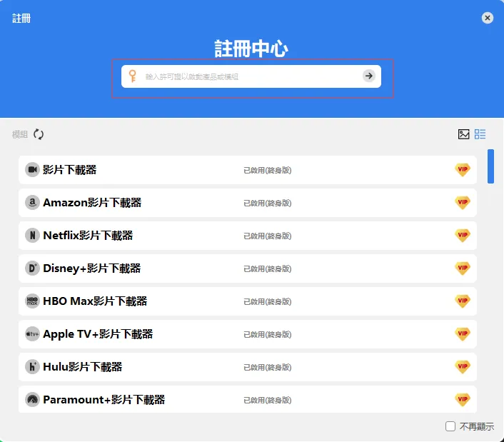Image resolution: width=504 pixels, height=442 pixels.
Task: Click the Amazon logo icon
Action: tap(32, 203)
